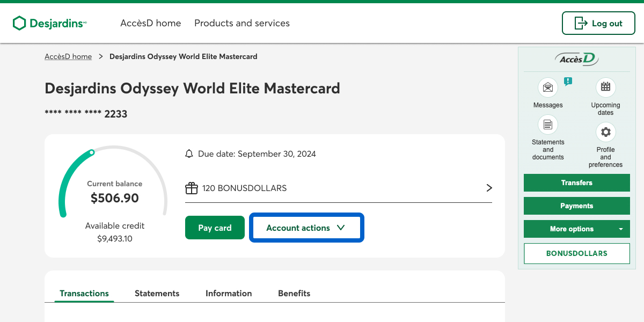Image resolution: width=644 pixels, height=322 pixels.
Task: Open the Messages envelope icon
Action: pos(548,87)
